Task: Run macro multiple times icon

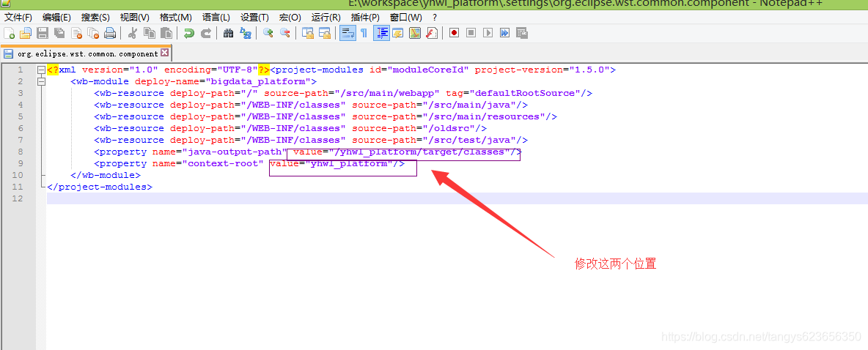Action: coord(505,33)
